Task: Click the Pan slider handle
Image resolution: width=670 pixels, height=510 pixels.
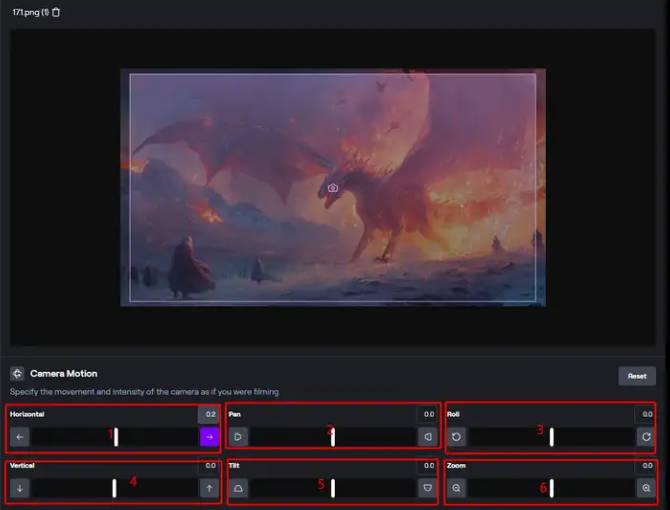Action: pos(333,437)
